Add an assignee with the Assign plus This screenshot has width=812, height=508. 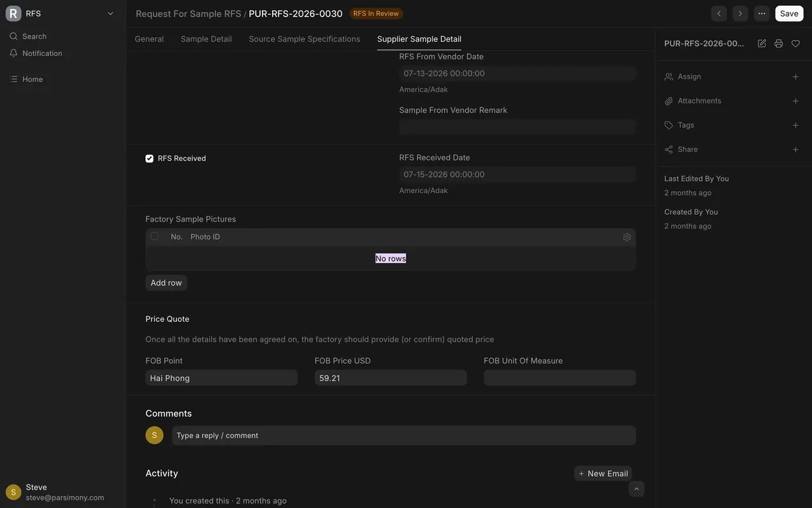(796, 77)
